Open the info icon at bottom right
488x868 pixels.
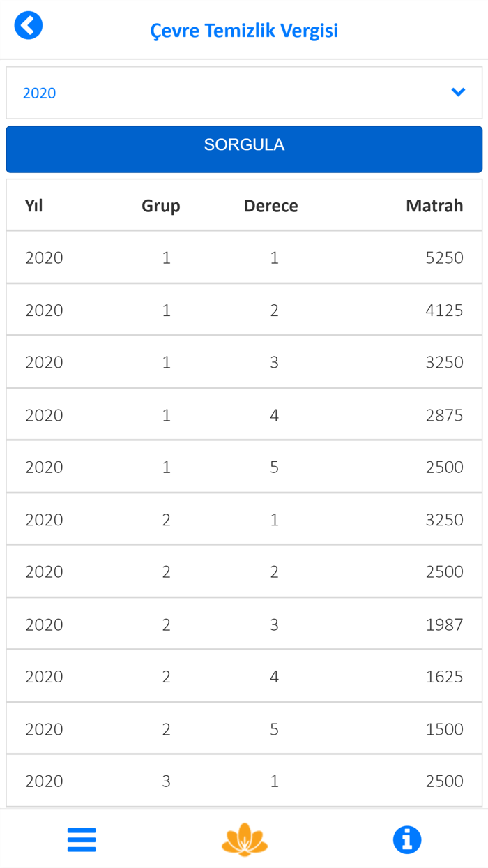point(406,839)
